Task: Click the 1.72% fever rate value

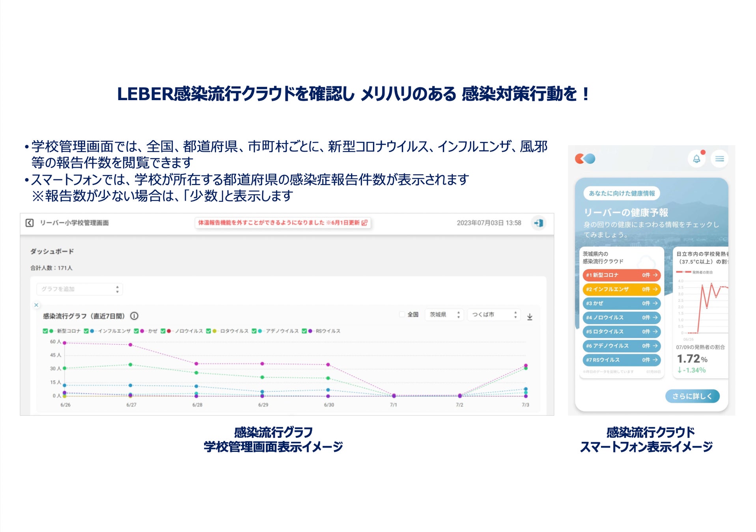Action: click(x=692, y=359)
